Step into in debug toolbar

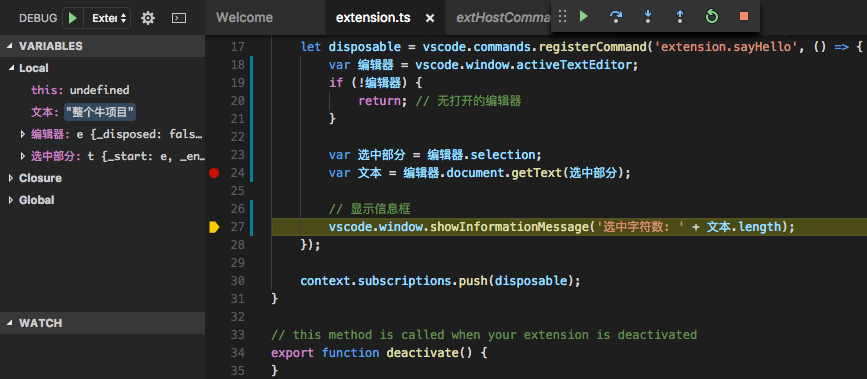[x=648, y=17]
